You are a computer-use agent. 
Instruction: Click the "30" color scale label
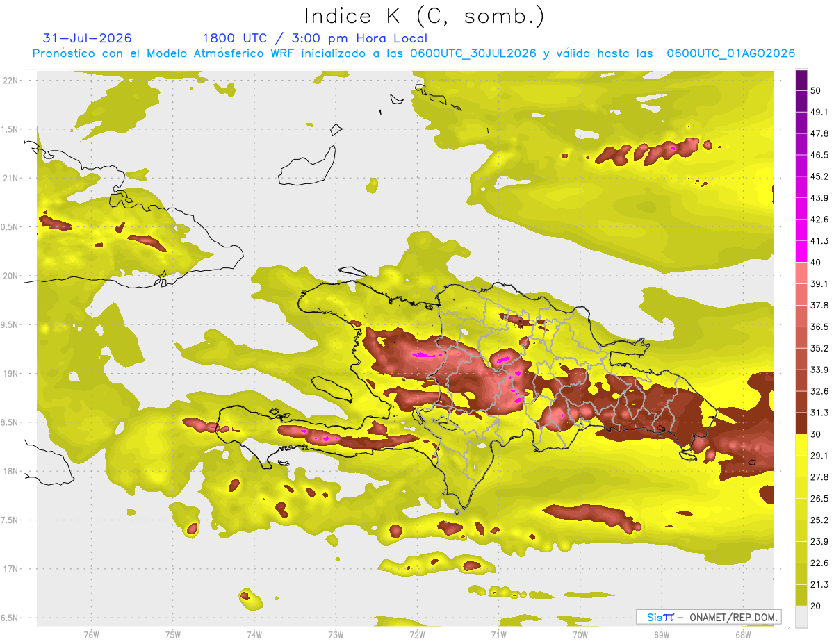[x=815, y=434]
